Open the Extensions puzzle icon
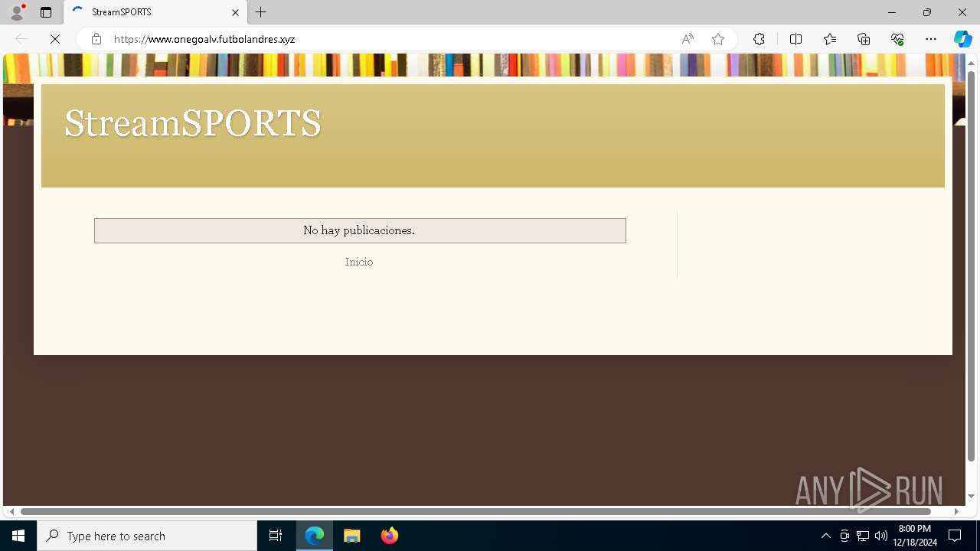 [x=759, y=39]
